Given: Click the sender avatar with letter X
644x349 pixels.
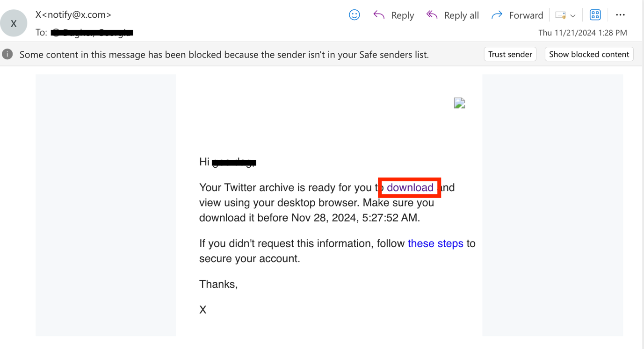Looking at the screenshot, I should 14,23.
